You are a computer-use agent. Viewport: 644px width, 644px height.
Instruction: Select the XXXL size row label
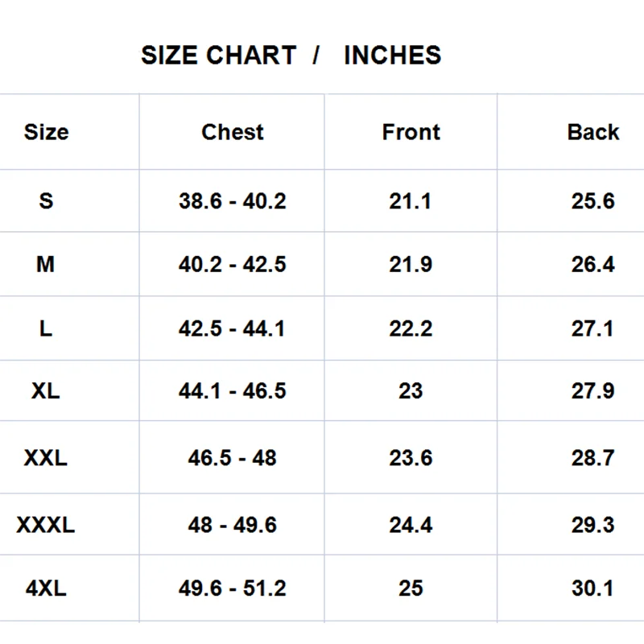coord(46,525)
